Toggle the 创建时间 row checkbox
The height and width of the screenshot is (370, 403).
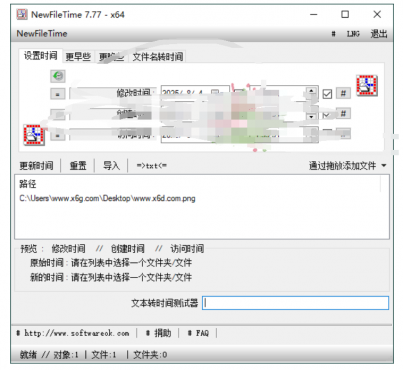[327, 115]
